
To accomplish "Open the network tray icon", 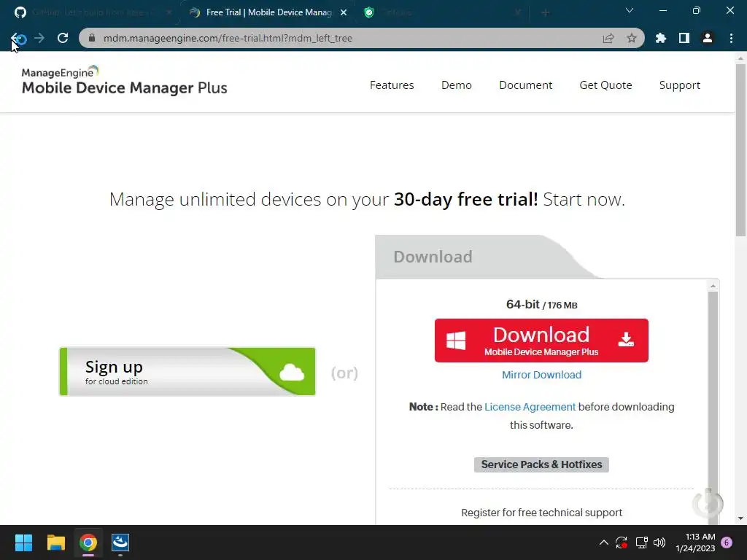I will 641,542.
